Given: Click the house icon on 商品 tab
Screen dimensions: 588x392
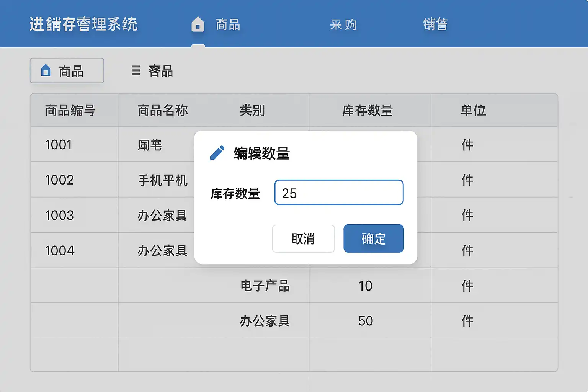Looking at the screenshot, I should pyautogui.click(x=46, y=70).
